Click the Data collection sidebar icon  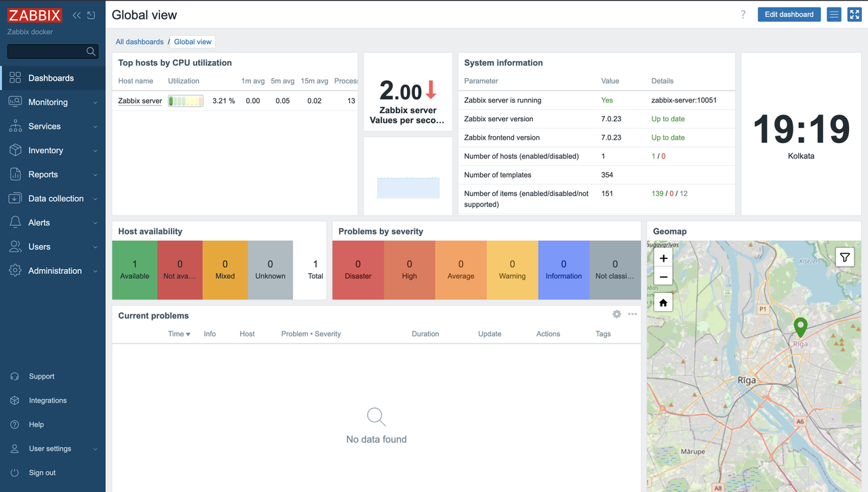coord(15,198)
